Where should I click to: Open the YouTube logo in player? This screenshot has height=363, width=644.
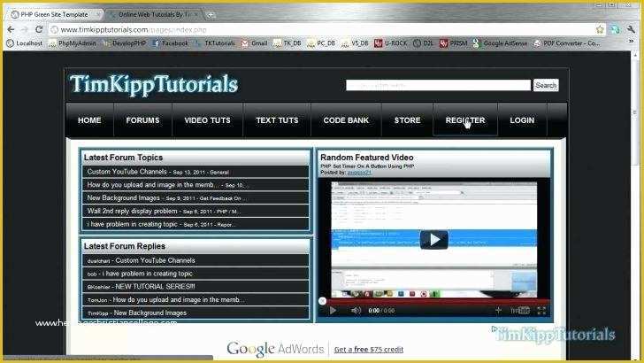tap(519, 311)
